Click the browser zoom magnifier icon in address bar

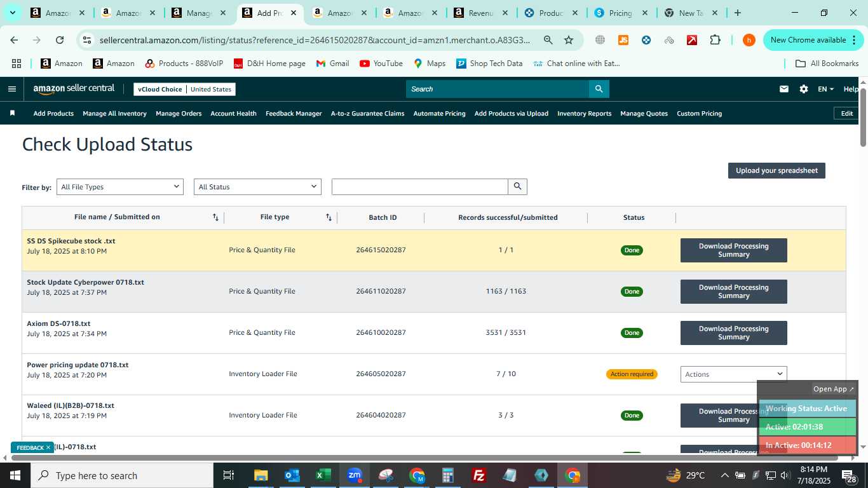[548, 39]
